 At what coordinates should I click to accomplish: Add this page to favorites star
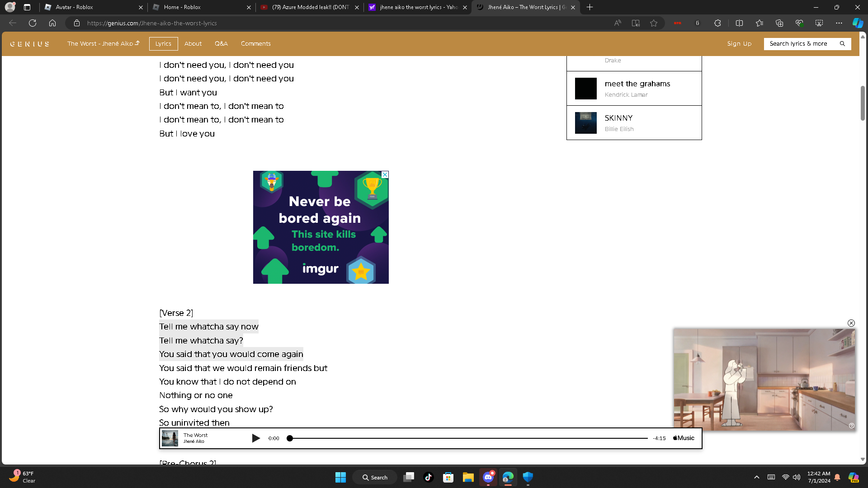coord(654,23)
